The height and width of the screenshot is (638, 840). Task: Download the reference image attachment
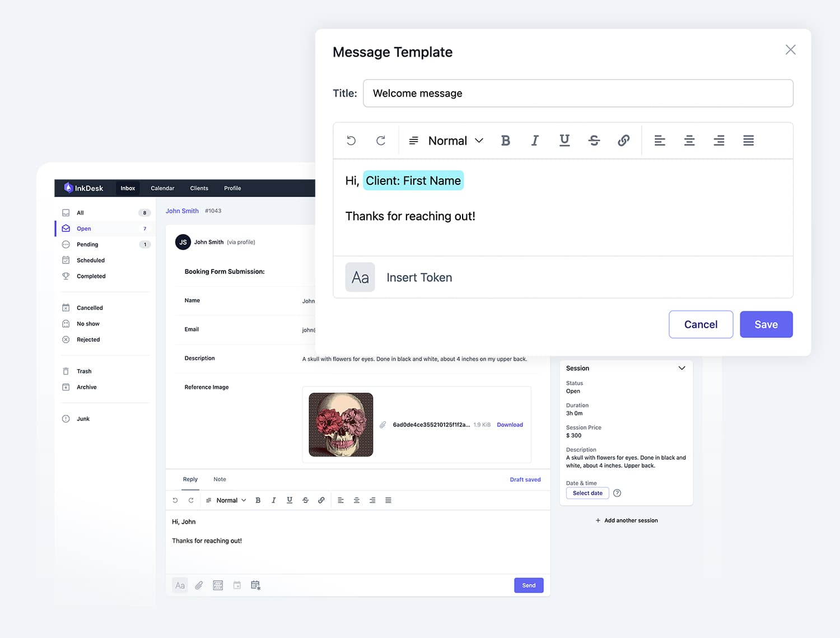509,425
